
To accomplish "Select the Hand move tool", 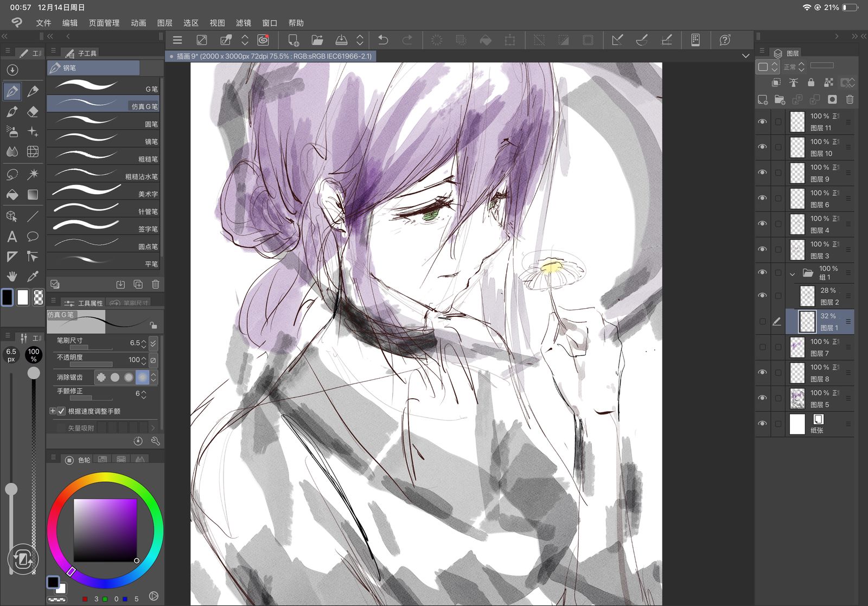I will 12,276.
